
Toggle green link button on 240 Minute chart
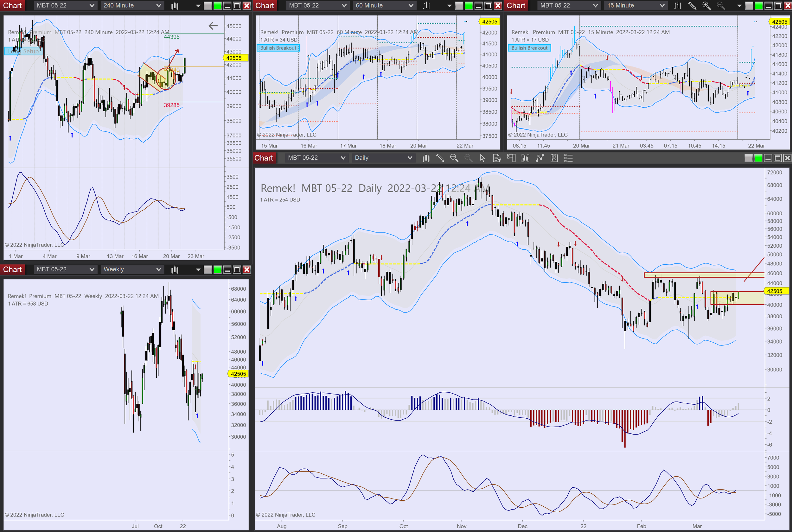point(218,5)
